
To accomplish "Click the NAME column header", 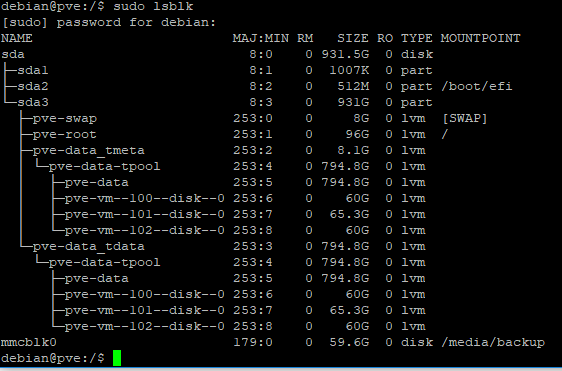I will click(17, 38).
